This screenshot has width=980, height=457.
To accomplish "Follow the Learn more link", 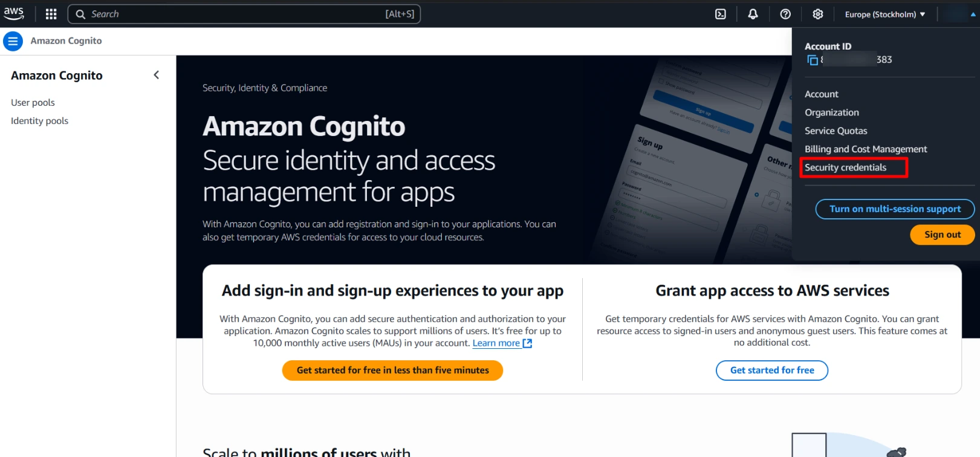I will pos(502,343).
